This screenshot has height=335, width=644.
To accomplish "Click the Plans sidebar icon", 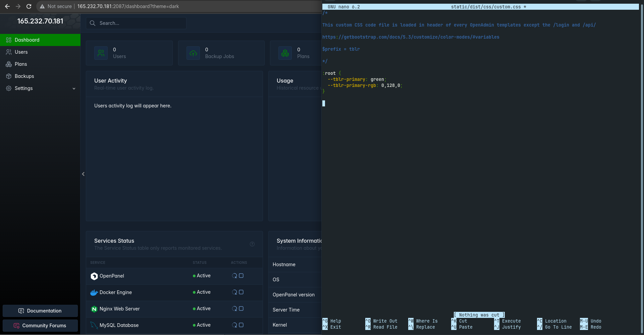I will pyautogui.click(x=9, y=64).
